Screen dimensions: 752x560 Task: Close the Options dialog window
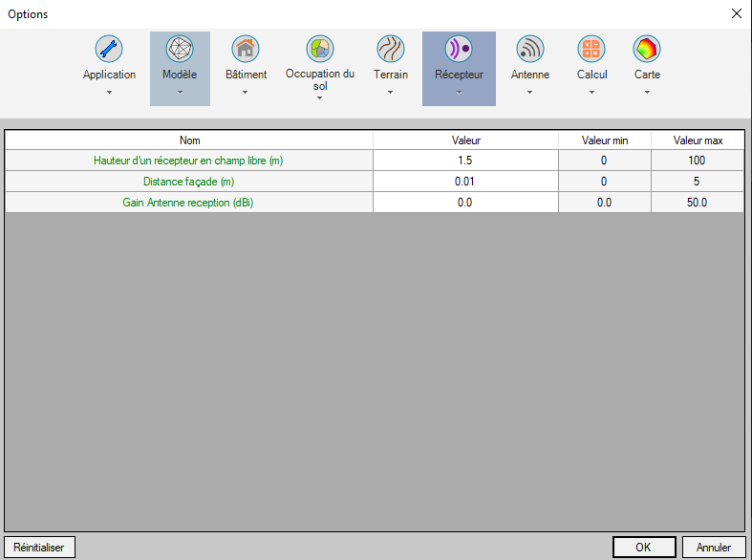pyautogui.click(x=737, y=13)
